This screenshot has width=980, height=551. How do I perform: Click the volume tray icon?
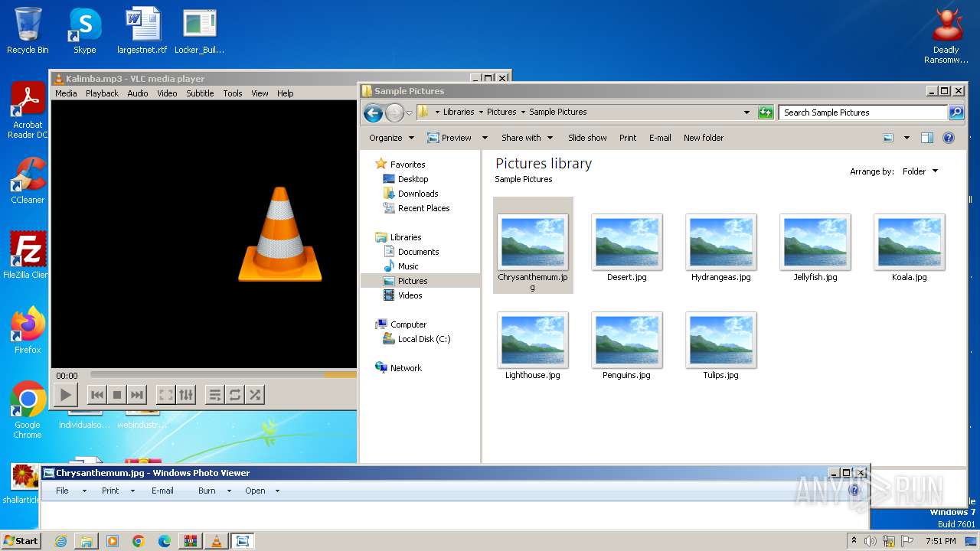tap(871, 541)
